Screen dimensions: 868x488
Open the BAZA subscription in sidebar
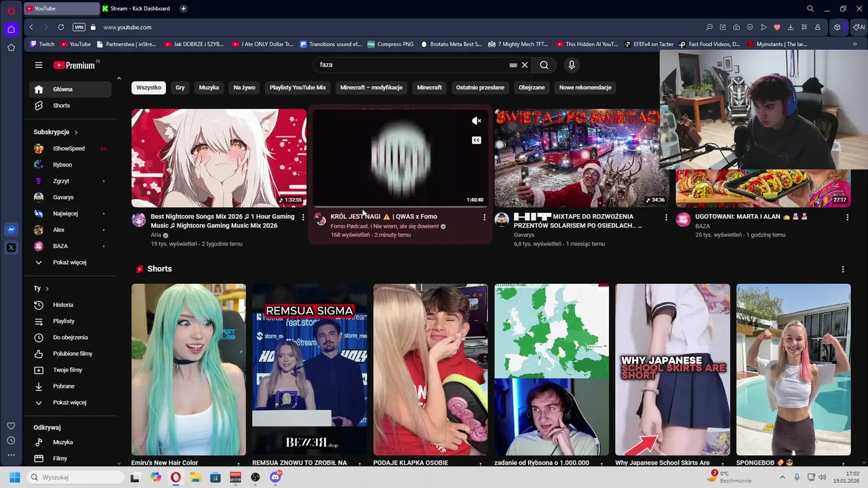pyautogui.click(x=70, y=246)
